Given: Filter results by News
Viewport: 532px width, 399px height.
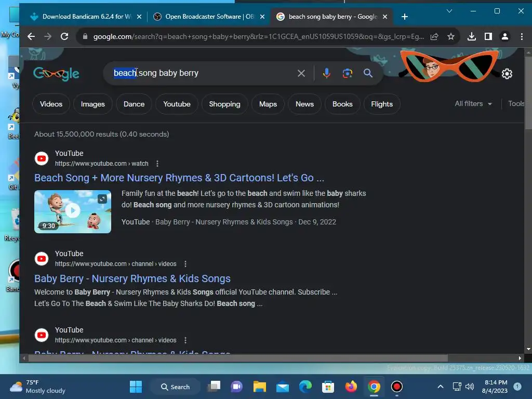Looking at the screenshot, I should click(304, 104).
